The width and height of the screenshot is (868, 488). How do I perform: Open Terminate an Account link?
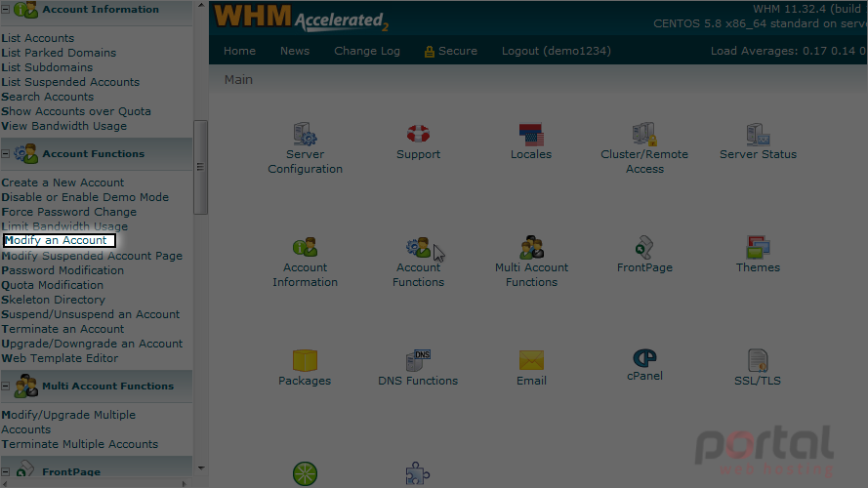[x=62, y=329]
